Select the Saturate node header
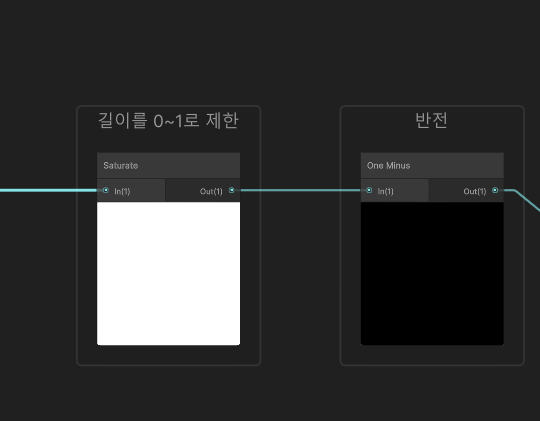The width and height of the screenshot is (540, 421). click(168, 165)
